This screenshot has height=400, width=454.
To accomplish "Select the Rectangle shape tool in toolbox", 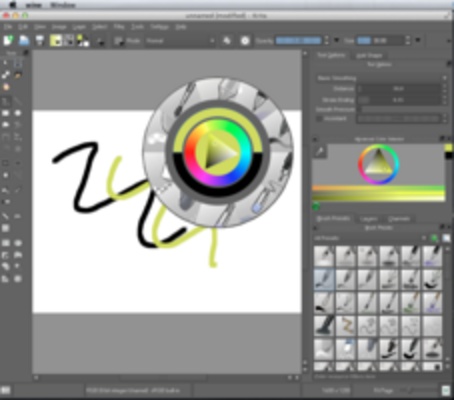I will [6, 113].
